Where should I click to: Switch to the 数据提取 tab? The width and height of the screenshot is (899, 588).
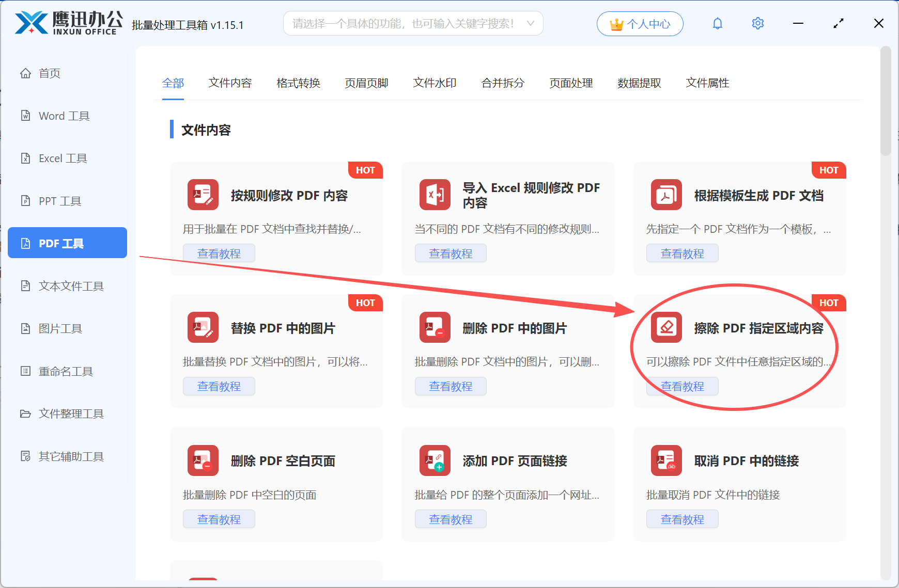coord(639,83)
